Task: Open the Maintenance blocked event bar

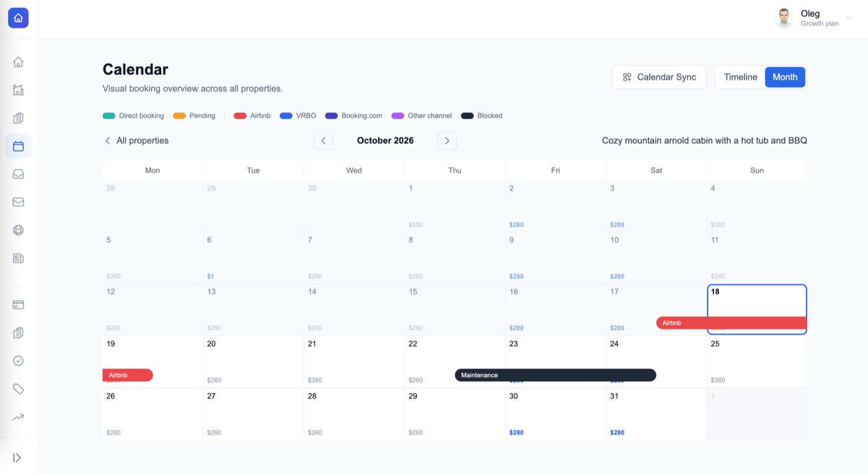Action: 556,375
